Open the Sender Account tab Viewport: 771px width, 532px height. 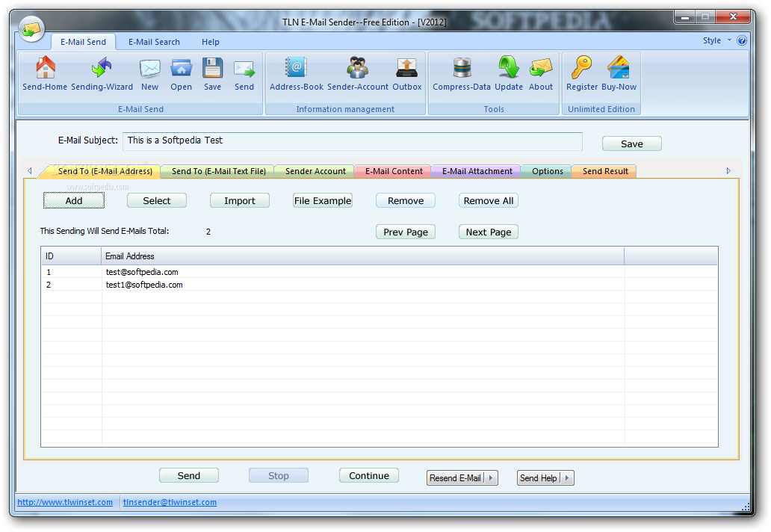[x=315, y=171]
